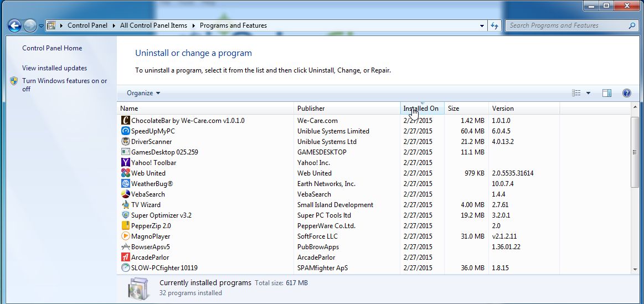Click the WeatherBug program icon
This screenshot has height=304, width=644.
click(x=126, y=184)
